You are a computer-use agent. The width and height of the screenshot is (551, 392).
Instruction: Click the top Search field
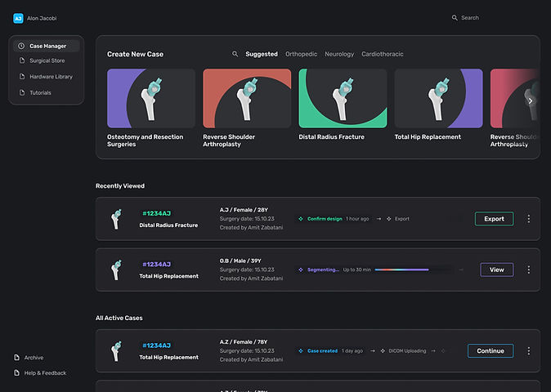(491, 18)
